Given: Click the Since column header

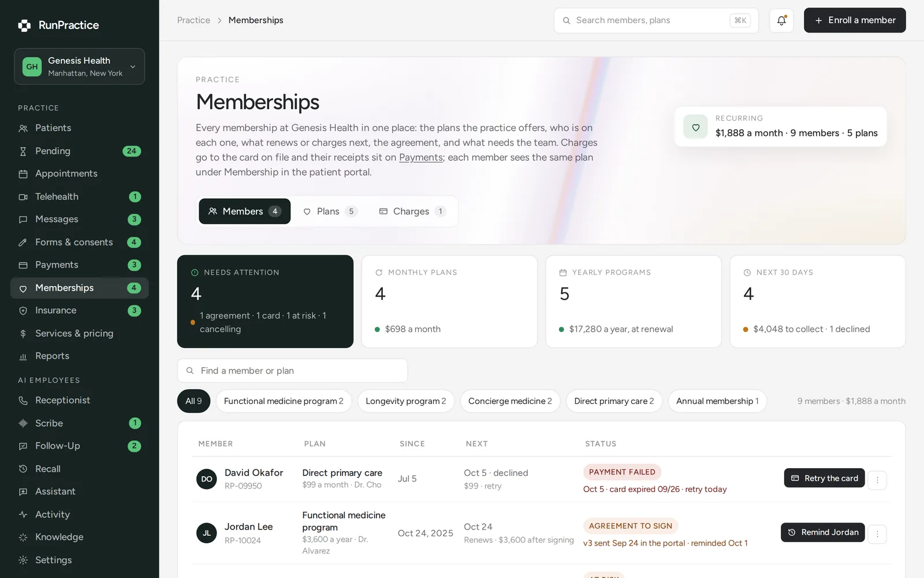Looking at the screenshot, I should pyautogui.click(x=412, y=444).
